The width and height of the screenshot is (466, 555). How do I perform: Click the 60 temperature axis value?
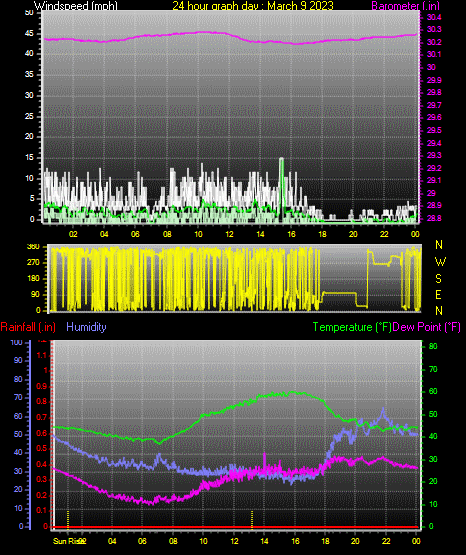(433, 391)
